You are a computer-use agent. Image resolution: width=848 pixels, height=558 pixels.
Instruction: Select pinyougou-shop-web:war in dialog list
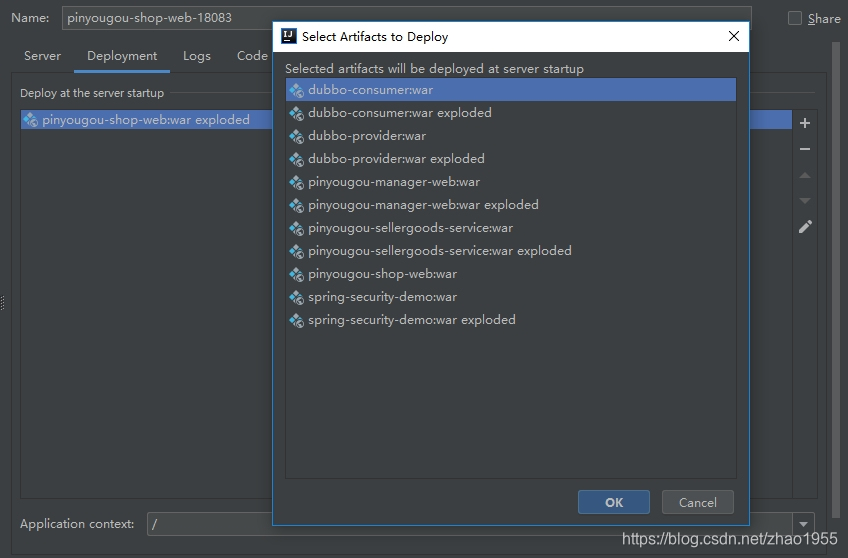pyautogui.click(x=511, y=274)
